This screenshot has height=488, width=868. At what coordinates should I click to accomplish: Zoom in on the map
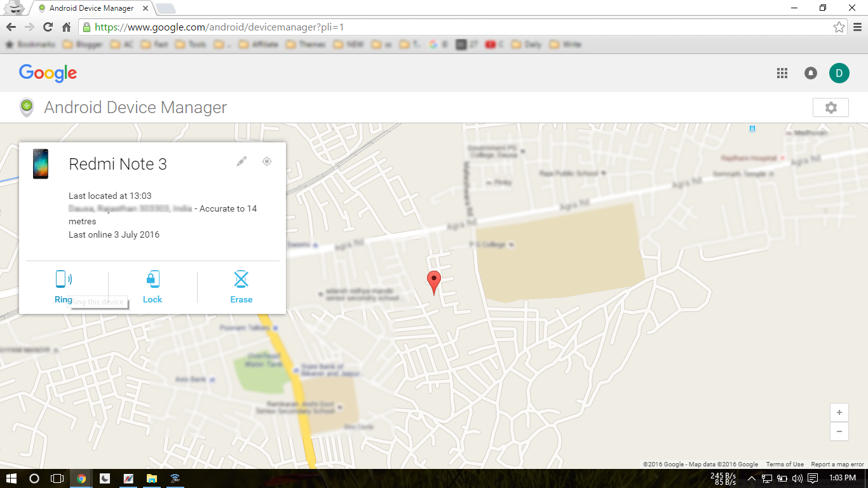(839, 412)
